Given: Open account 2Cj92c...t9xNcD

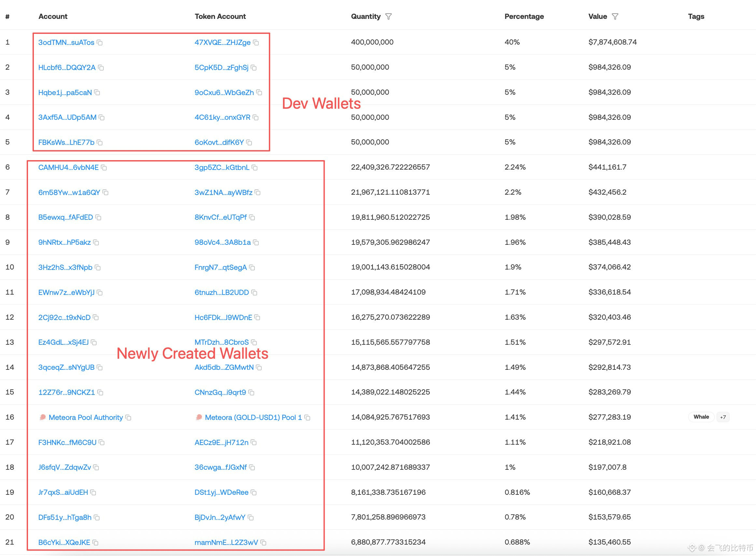Looking at the screenshot, I should (x=64, y=317).
